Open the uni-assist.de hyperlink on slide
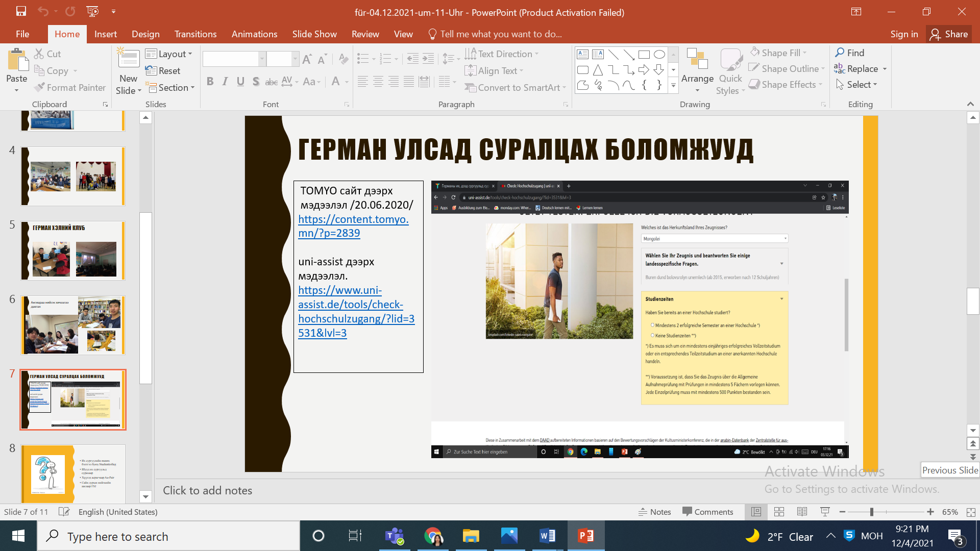This screenshot has height=551, width=980. [x=356, y=311]
